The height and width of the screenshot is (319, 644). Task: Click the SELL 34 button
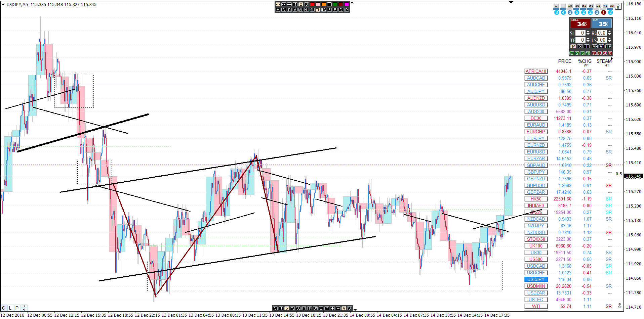coord(580,23)
